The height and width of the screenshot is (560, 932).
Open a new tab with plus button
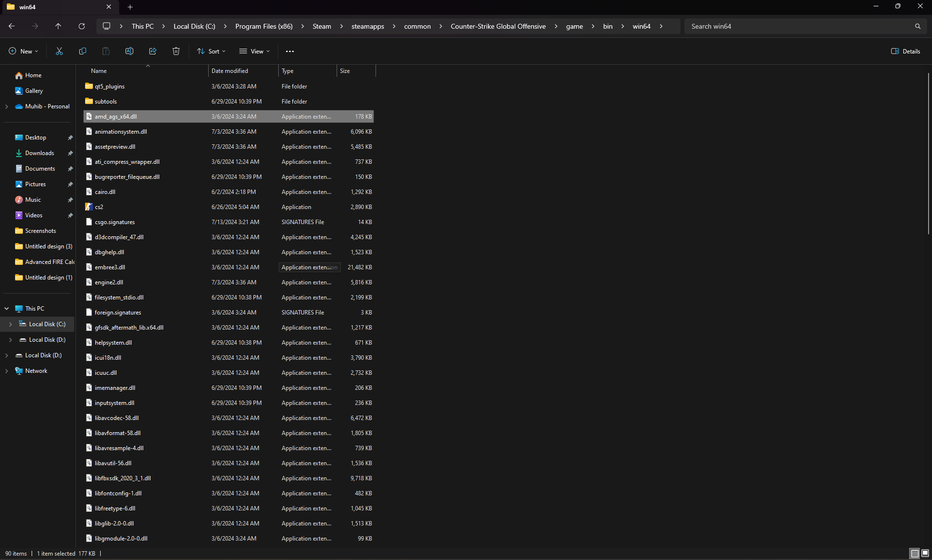pos(130,7)
